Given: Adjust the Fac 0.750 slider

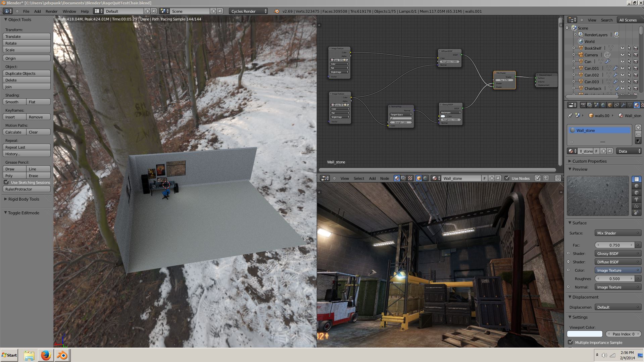Looking at the screenshot, I should pos(614,245).
